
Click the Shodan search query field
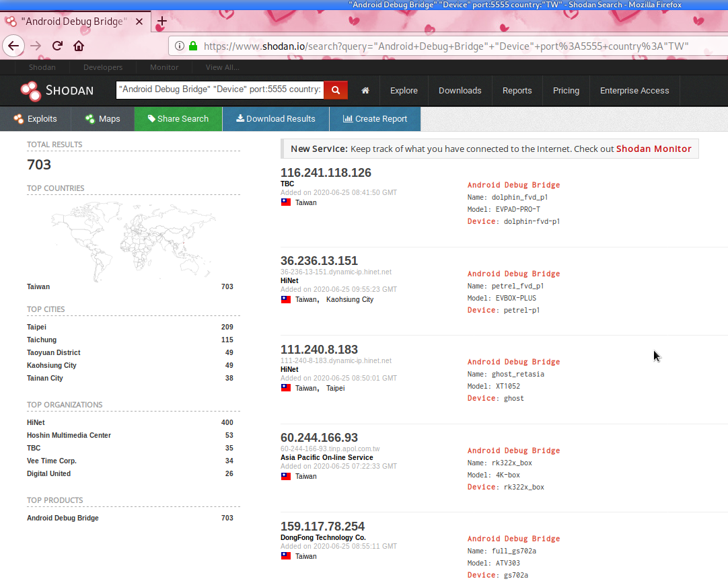pyautogui.click(x=219, y=89)
